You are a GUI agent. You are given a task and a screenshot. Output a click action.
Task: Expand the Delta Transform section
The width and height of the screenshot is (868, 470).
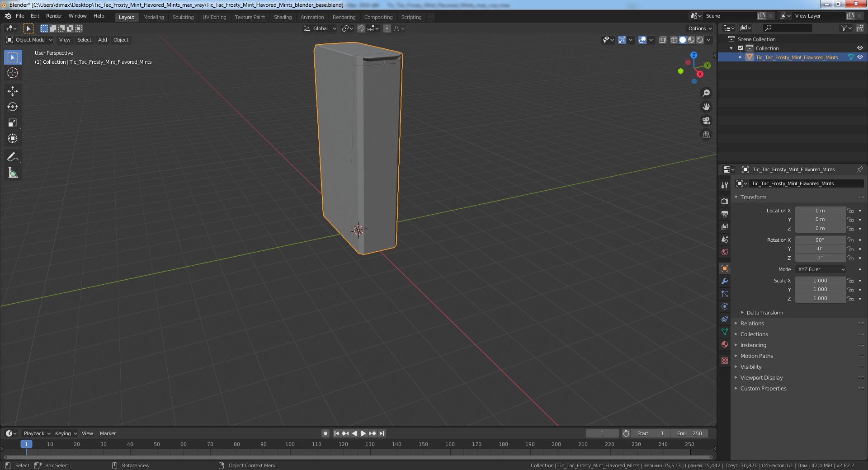(764, 313)
